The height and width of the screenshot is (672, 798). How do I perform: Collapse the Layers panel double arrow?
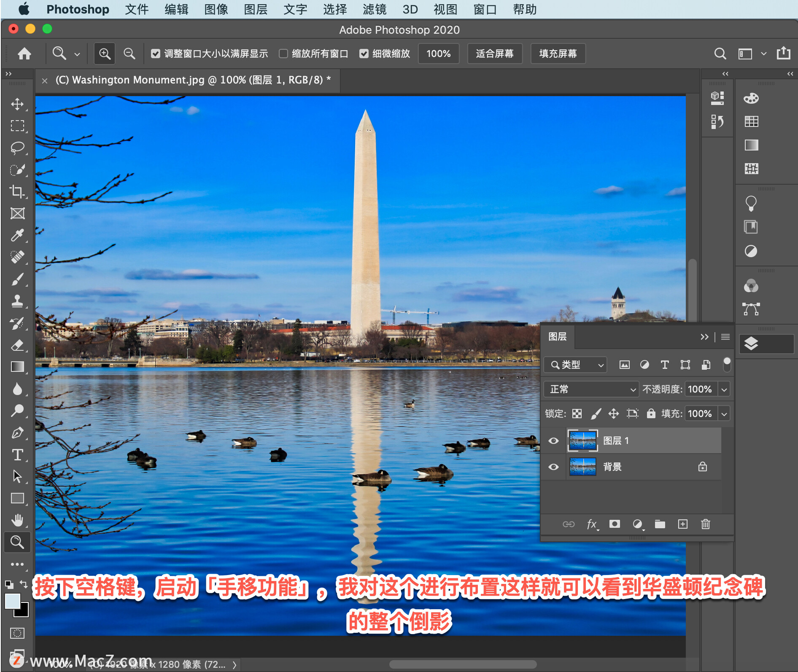pyautogui.click(x=704, y=337)
